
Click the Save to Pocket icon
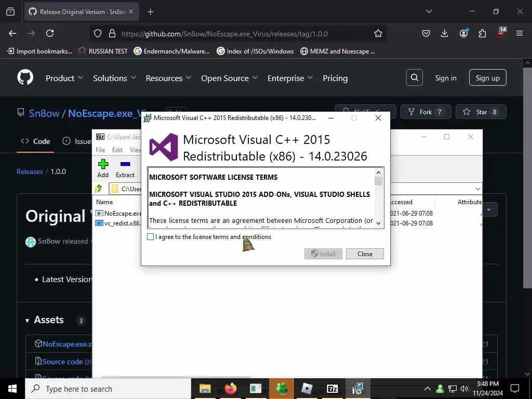(426, 33)
